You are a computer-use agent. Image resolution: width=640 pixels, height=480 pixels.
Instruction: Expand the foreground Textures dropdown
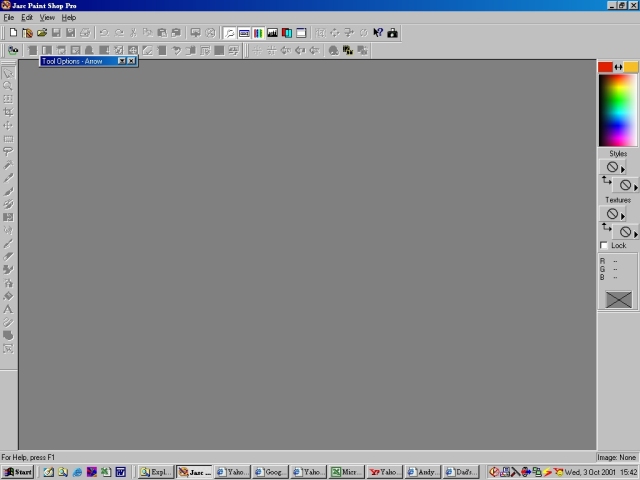tap(623, 216)
